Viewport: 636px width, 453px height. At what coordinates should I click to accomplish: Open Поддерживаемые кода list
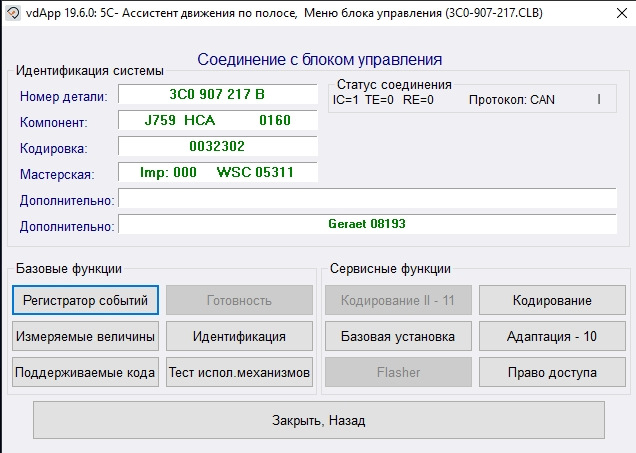click(x=85, y=372)
